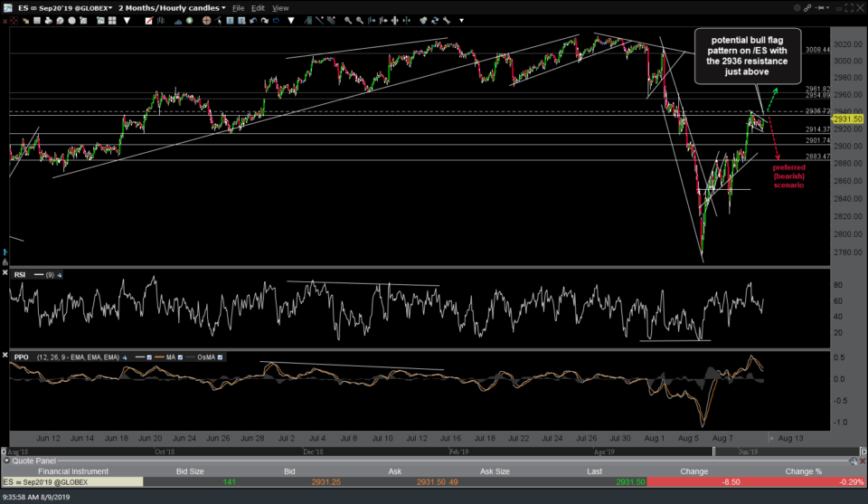Click the gear configuration icon at top right
This screenshot has width=868, height=504.
(x=797, y=8)
